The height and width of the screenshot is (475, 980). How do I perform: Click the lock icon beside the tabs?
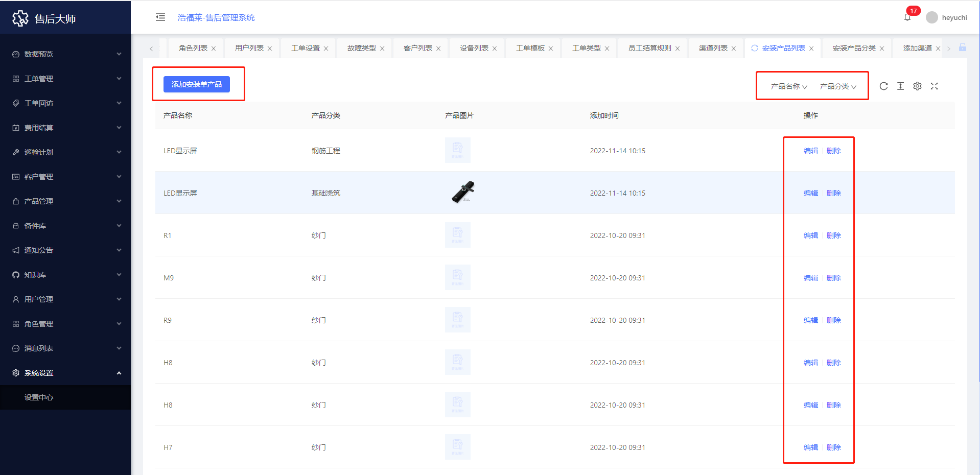(x=962, y=47)
